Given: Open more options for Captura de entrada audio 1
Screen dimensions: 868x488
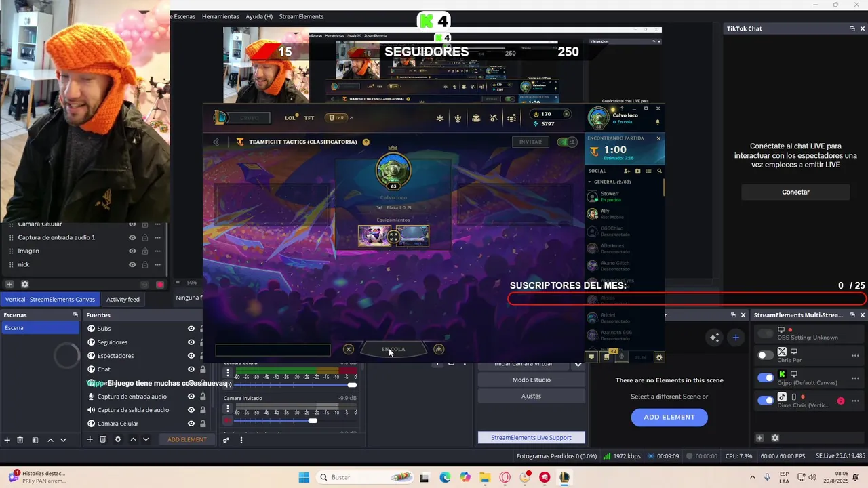Looking at the screenshot, I should pos(157,238).
